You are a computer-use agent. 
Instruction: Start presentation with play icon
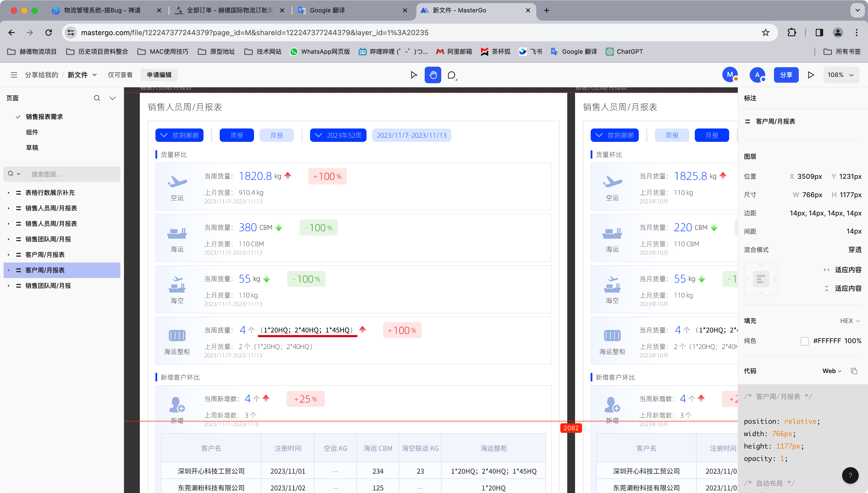click(811, 75)
